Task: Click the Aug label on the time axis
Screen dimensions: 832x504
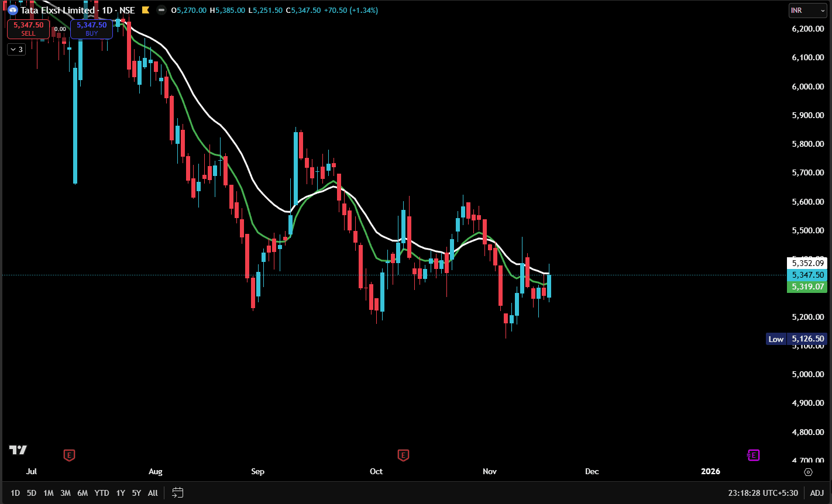Action: 156,471
